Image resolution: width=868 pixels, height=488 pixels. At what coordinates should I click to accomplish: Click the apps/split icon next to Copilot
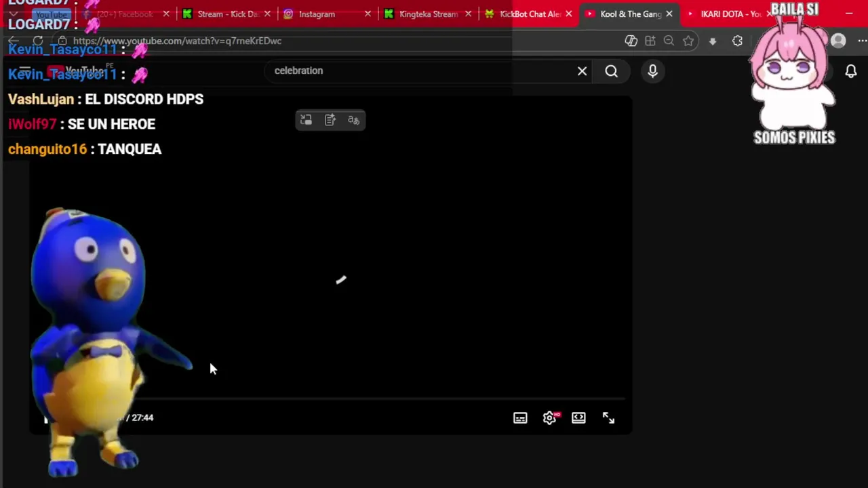(650, 41)
